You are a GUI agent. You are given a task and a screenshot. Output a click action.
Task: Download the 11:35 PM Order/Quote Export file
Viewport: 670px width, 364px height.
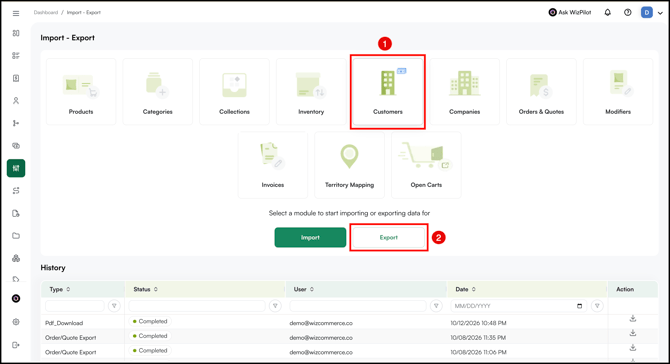pyautogui.click(x=633, y=333)
